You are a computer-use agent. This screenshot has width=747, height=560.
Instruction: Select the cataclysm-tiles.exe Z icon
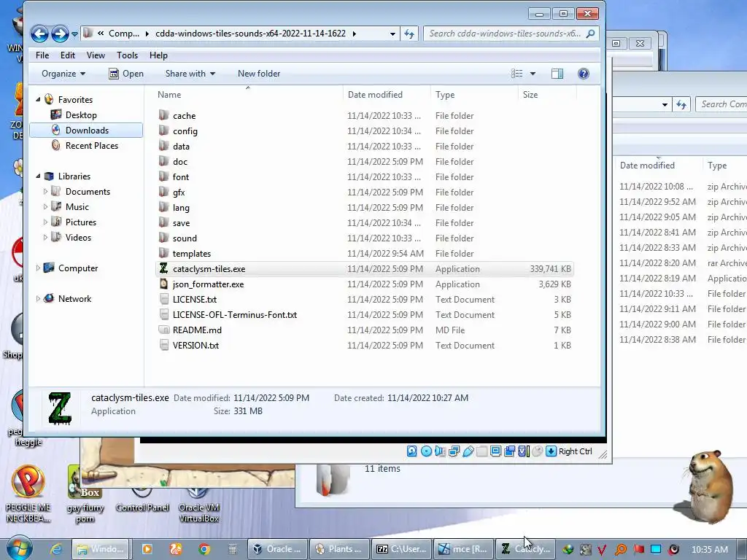tap(164, 268)
